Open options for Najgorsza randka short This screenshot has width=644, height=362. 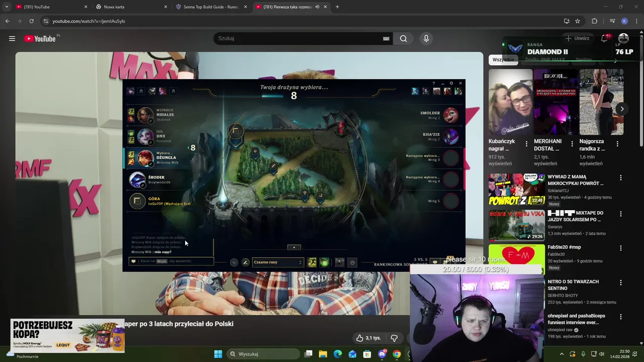pos(617,144)
